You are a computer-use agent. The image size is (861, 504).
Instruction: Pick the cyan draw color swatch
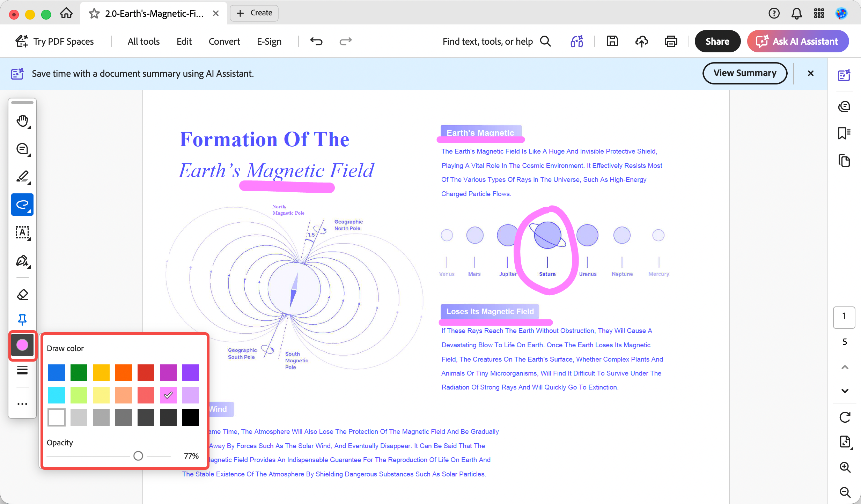(x=56, y=395)
